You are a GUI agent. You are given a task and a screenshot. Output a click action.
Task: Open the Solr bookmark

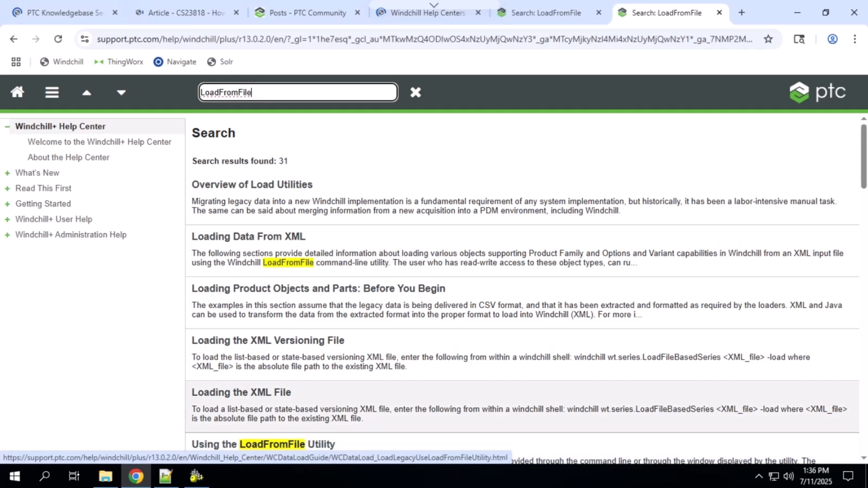[220, 61]
